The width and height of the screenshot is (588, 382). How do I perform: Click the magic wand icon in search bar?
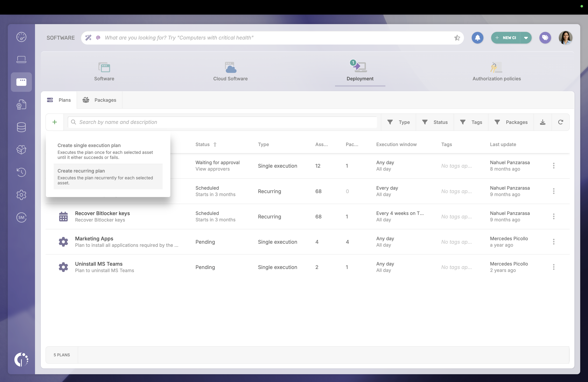click(88, 38)
